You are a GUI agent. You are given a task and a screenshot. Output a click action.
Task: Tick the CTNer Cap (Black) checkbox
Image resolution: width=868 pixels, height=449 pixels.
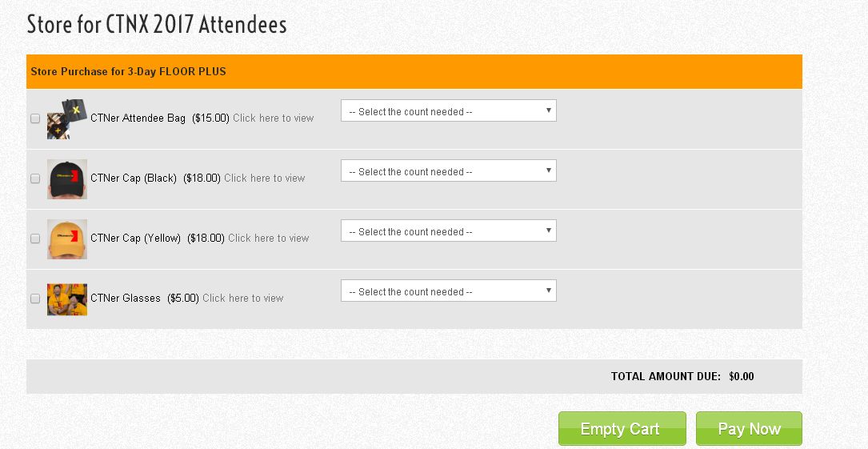pos(35,178)
